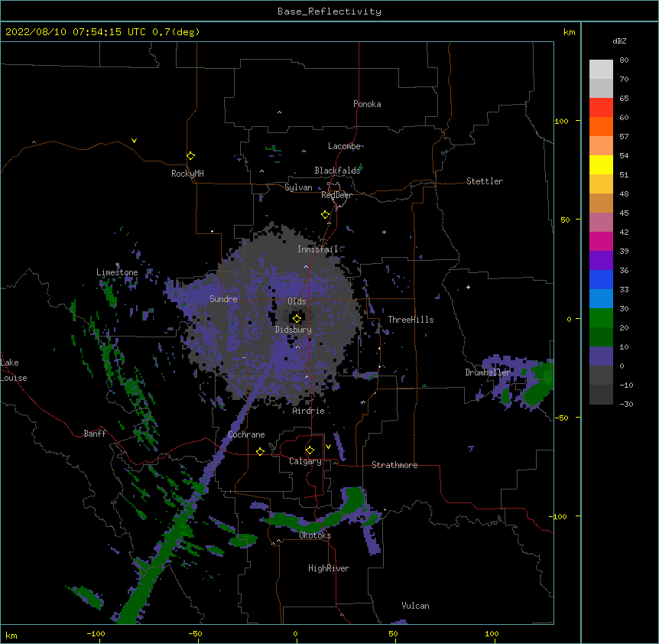Select the Banff town label
This screenshot has width=659, height=644.
click(95, 434)
